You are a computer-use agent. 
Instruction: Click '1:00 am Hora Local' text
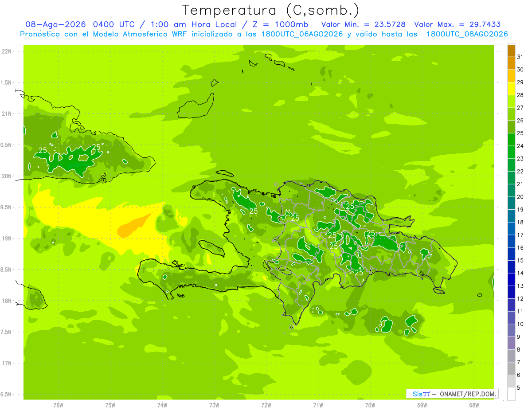pos(194,24)
